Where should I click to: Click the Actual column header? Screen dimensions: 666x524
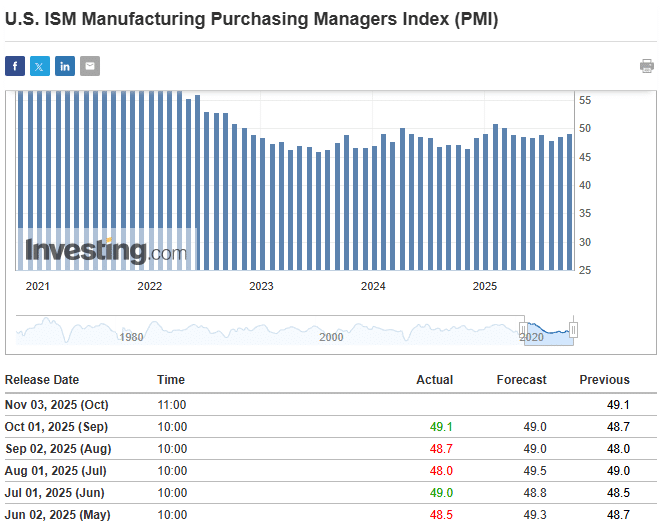(x=434, y=380)
